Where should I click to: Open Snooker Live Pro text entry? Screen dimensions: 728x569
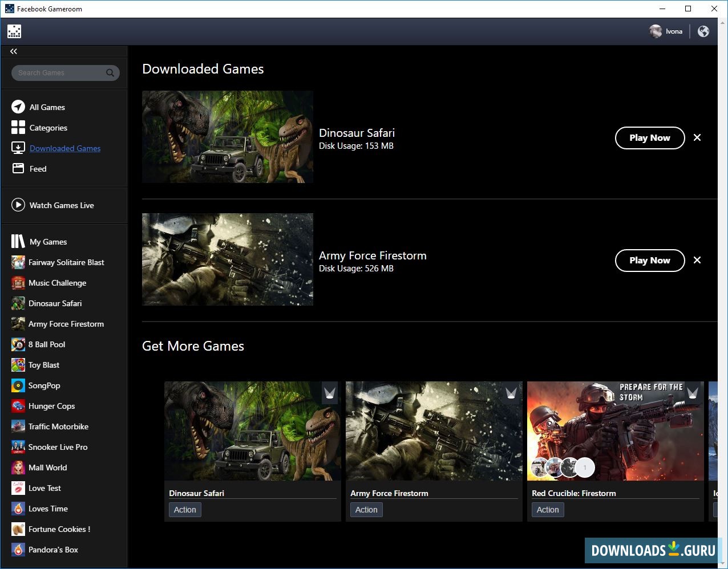(x=58, y=447)
